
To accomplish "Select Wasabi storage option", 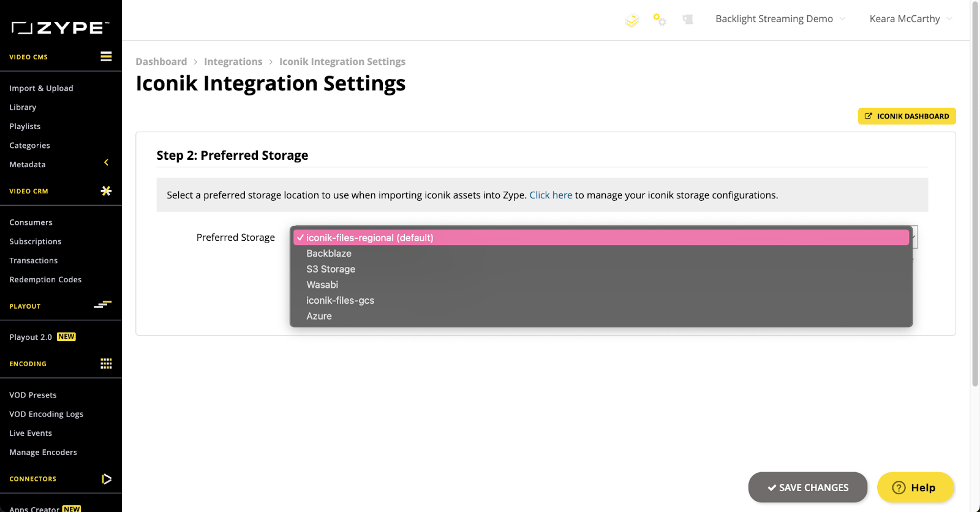I will pos(601,285).
